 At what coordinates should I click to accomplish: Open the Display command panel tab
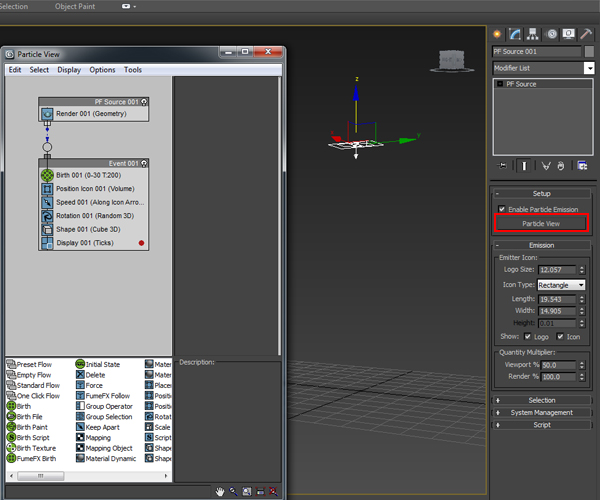click(x=569, y=34)
